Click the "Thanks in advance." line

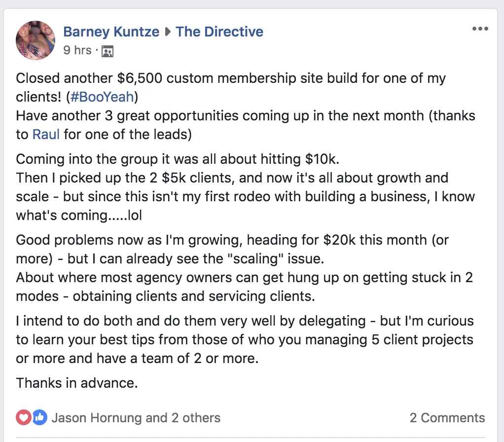tap(76, 383)
